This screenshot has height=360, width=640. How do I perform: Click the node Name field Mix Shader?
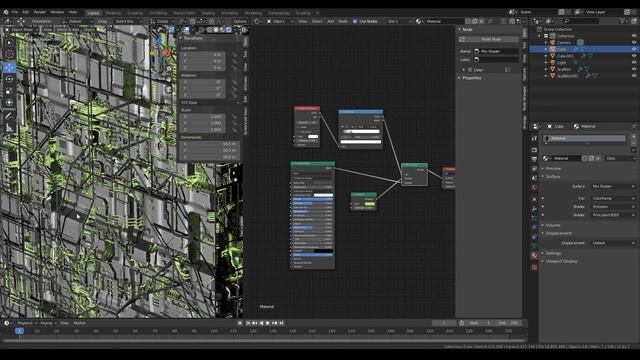pos(496,51)
